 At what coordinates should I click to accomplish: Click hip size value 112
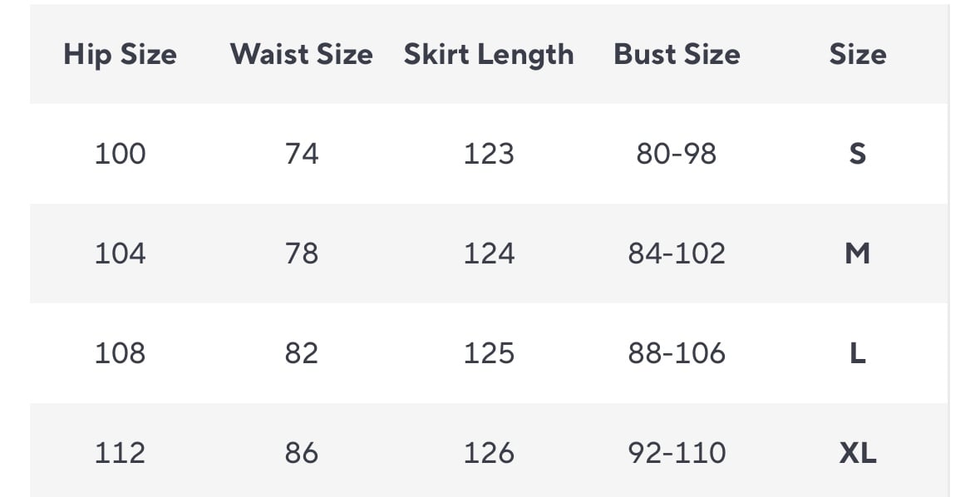[120, 453]
